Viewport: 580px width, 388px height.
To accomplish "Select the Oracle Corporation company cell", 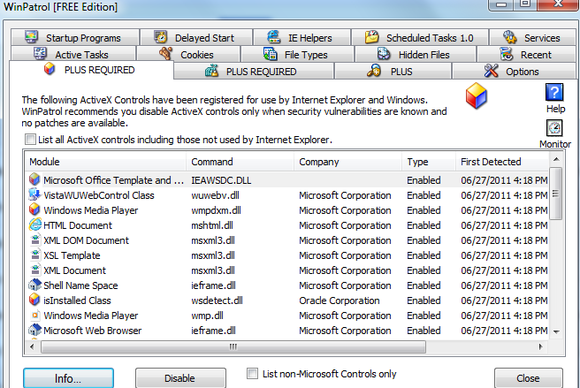I will point(339,300).
